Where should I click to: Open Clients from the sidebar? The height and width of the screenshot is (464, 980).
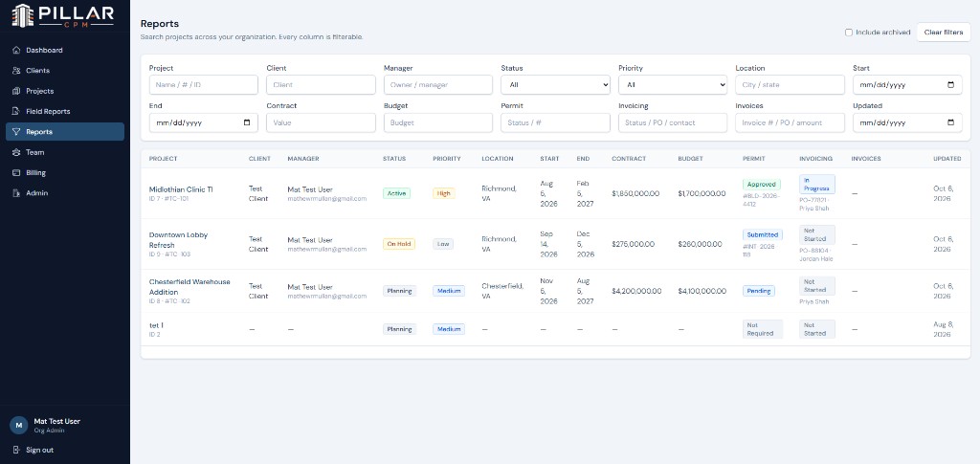point(65,71)
